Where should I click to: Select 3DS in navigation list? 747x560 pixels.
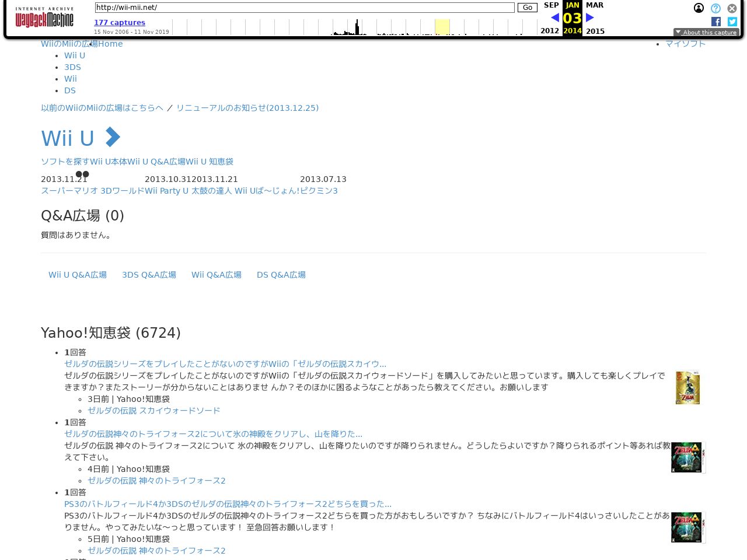pos(72,67)
